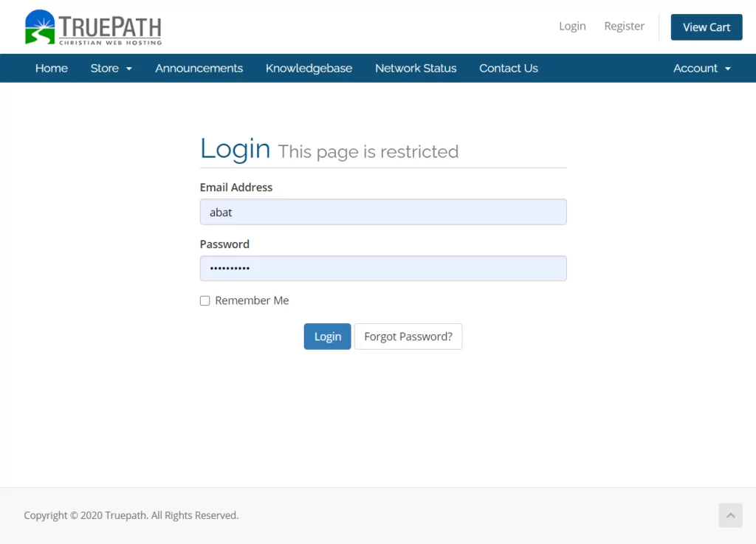Tick the Remember Me checkbox
This screenshot has height=544, width=756.
coord(205,301)
